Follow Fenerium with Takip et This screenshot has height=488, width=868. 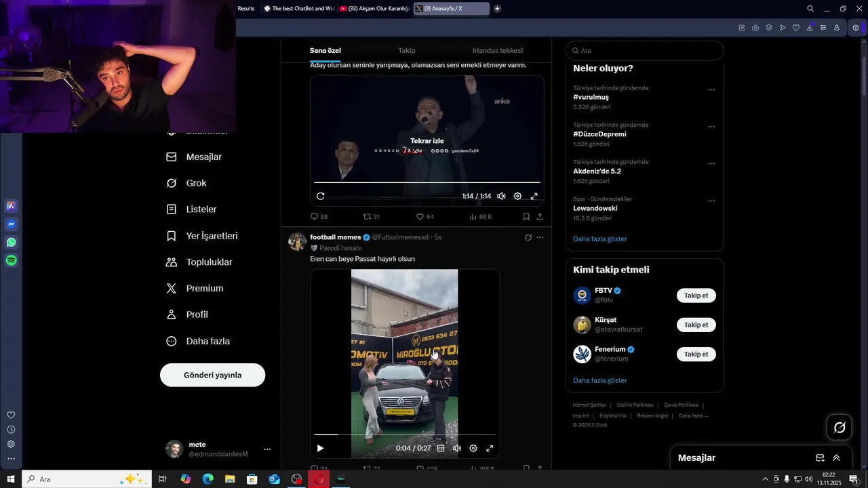[x=696, y=354]
